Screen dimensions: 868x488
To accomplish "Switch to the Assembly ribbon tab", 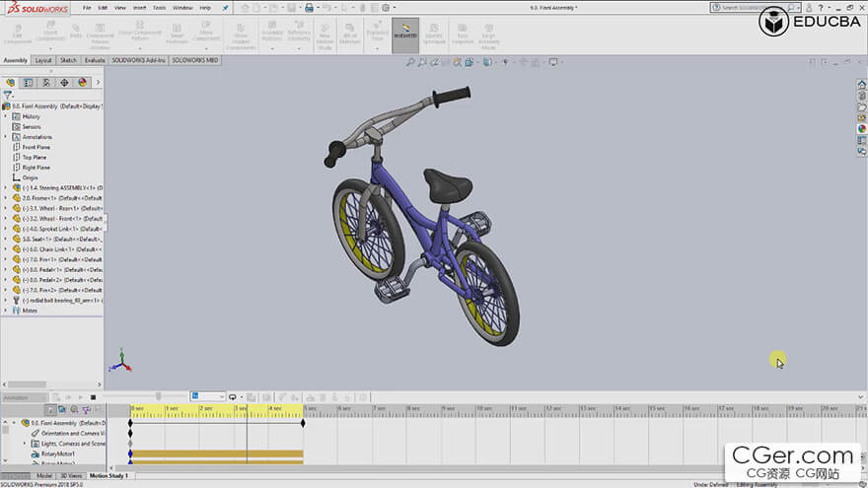I will click(16, 60).
